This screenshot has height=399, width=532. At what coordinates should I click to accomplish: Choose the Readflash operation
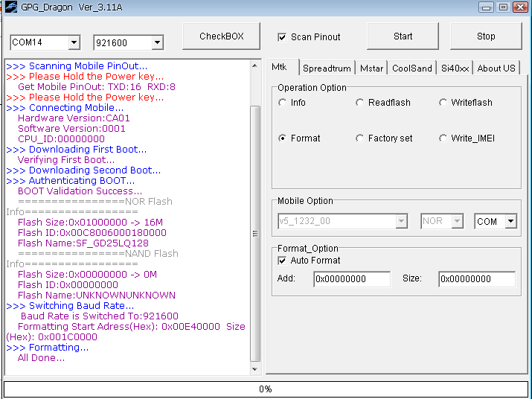tap(360, 103)
